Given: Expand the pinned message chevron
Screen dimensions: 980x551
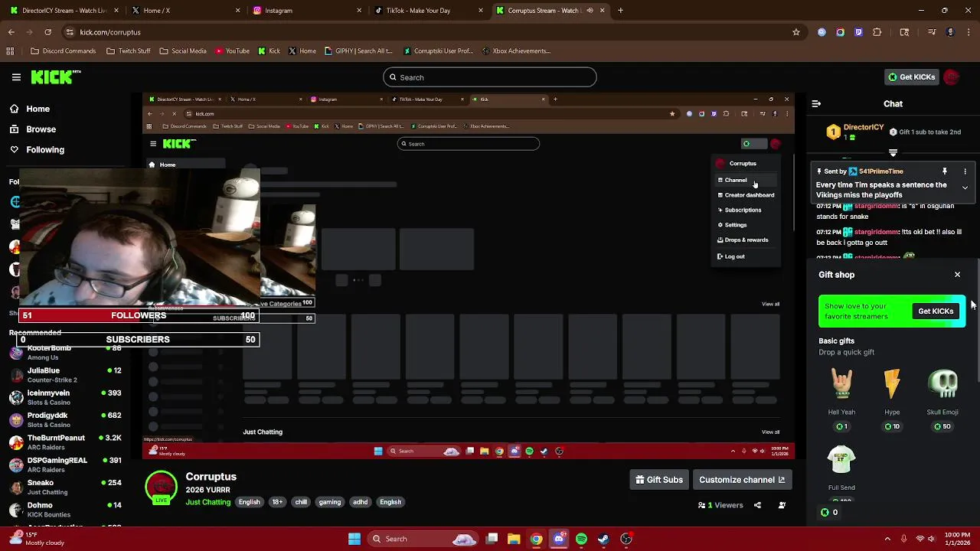Looking at the screenshot, I should click(965, 187).
